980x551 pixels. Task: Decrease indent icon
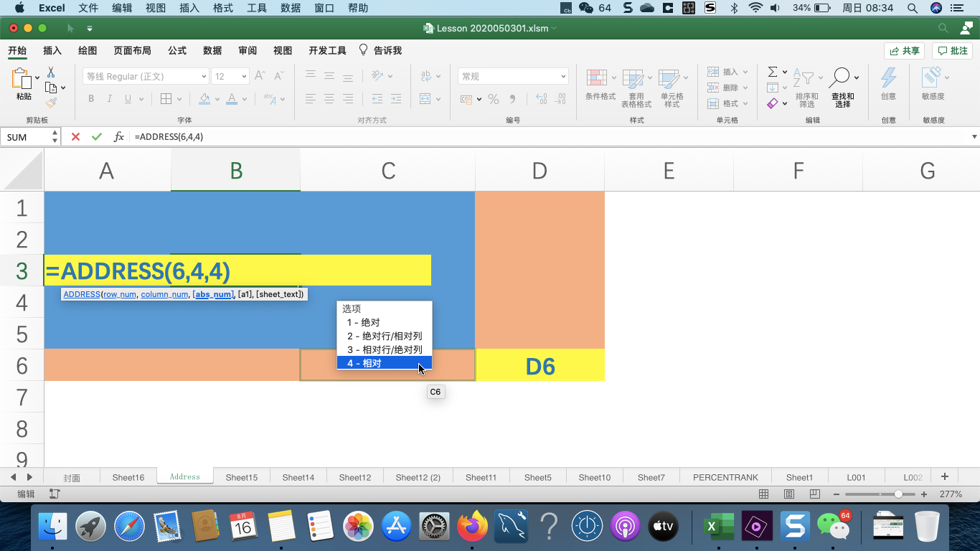tap(377, 99)
